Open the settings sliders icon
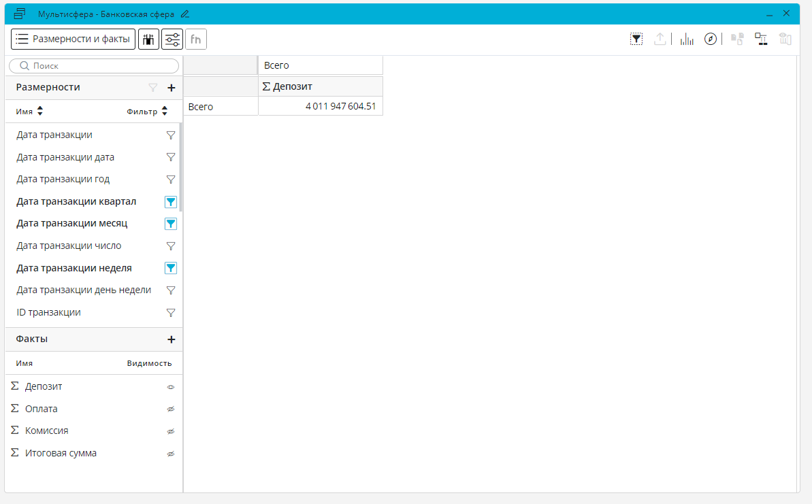The image size is (812, 504). click(172, 39)
